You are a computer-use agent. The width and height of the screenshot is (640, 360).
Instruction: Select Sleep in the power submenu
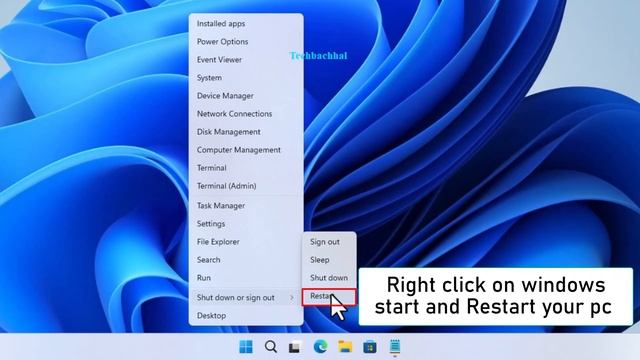(329, 260)
